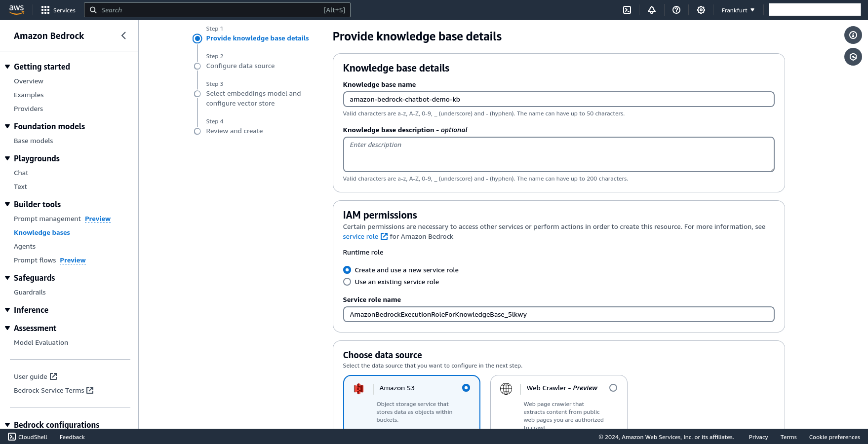868x444 pixels.
Task: Open Examples in the sidebar
Action: pyautogui.click(x=29, y=95)
